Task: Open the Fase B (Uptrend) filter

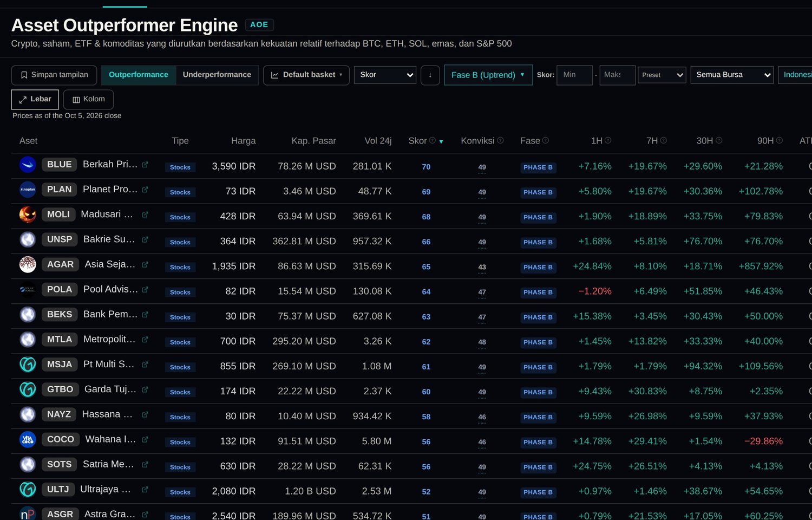Action: (x=488, y=75)
